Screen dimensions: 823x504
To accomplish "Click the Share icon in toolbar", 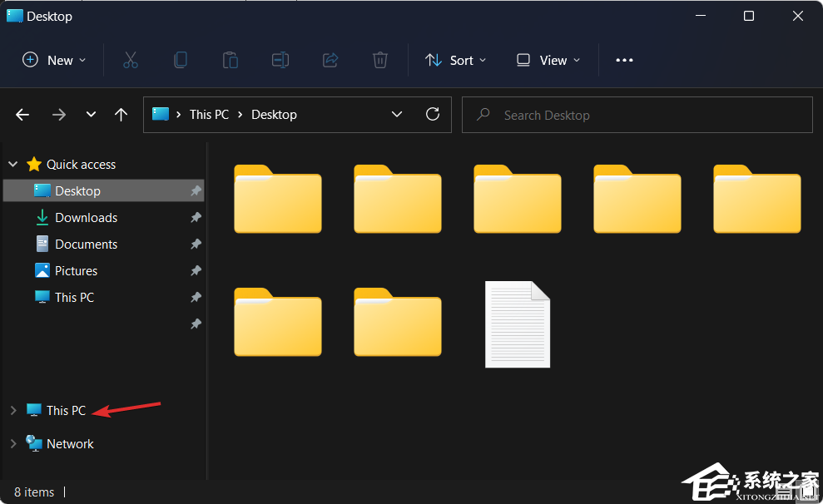I will coord(330,60).
